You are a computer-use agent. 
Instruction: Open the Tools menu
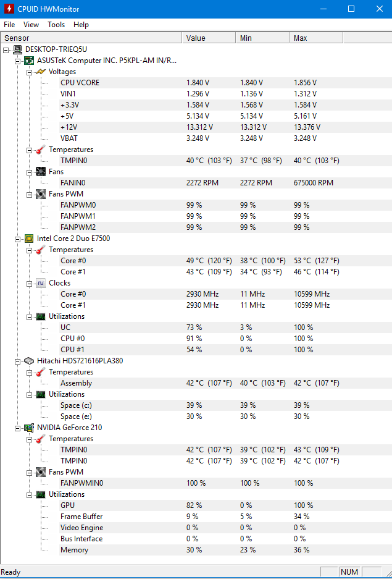56,25
